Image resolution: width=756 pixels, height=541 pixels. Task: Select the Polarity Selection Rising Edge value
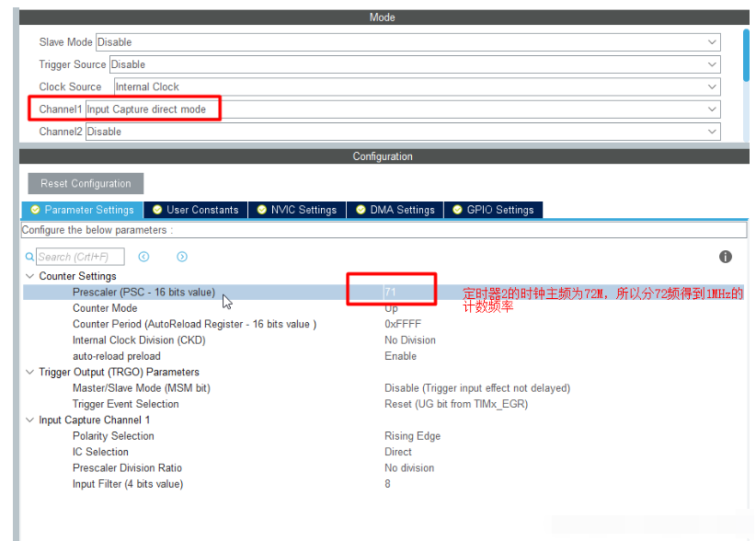(412, 436)
